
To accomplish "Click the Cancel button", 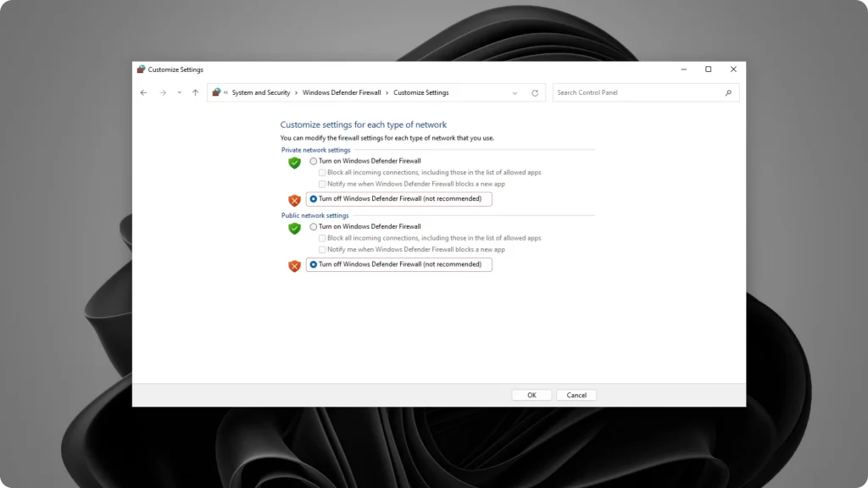I will pos(576,395).
